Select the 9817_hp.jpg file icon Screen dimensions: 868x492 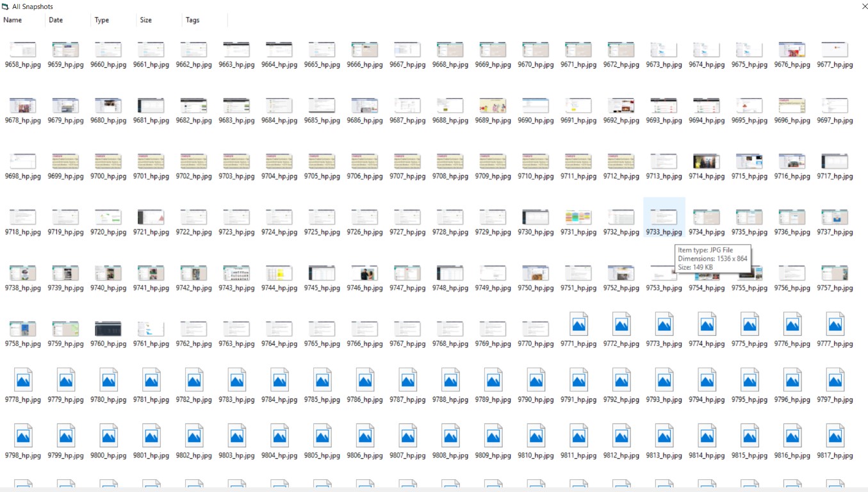[835, 436]
